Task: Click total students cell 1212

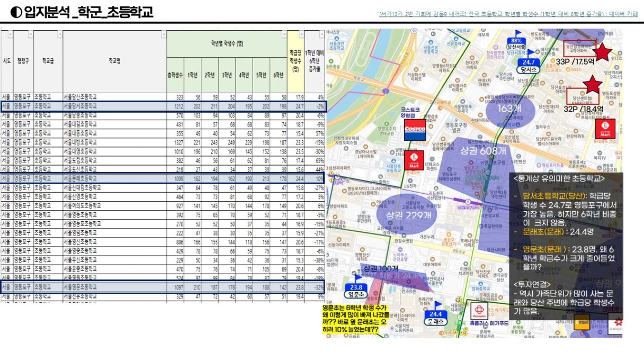Action: point(175,106)
